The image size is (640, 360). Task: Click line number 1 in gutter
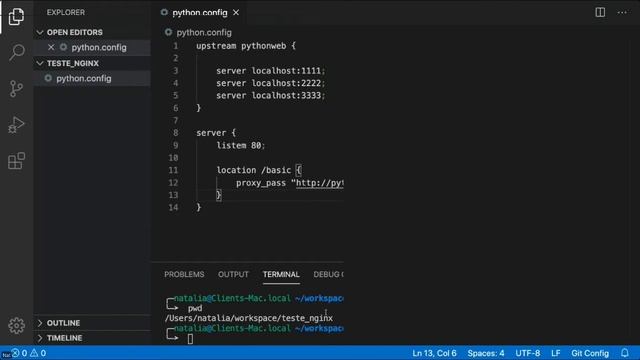(176, 46)
